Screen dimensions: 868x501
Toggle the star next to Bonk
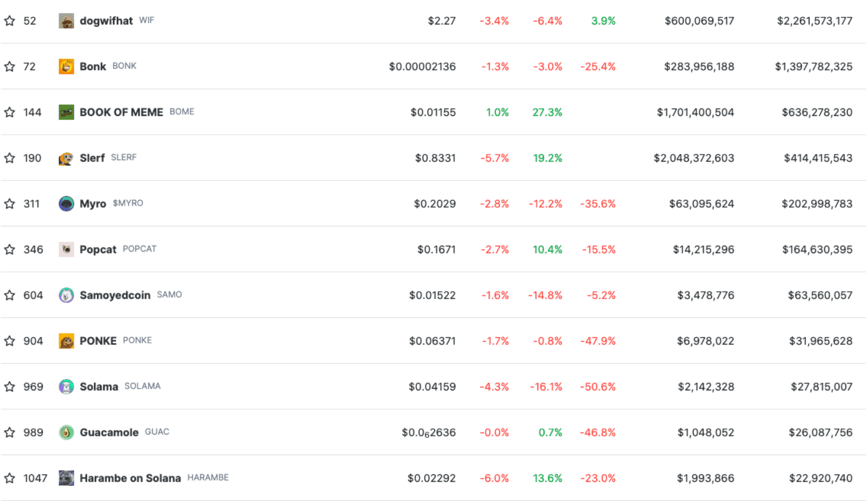(x=9, y=66)
